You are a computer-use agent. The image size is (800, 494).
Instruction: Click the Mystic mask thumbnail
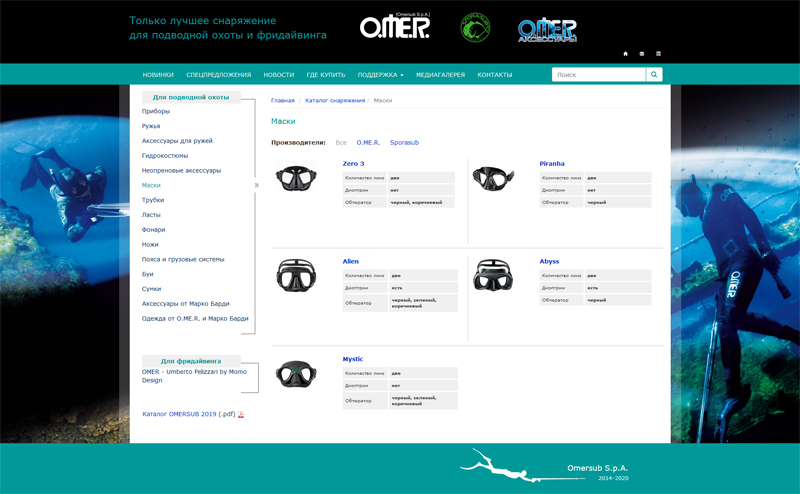pos(296,373)
